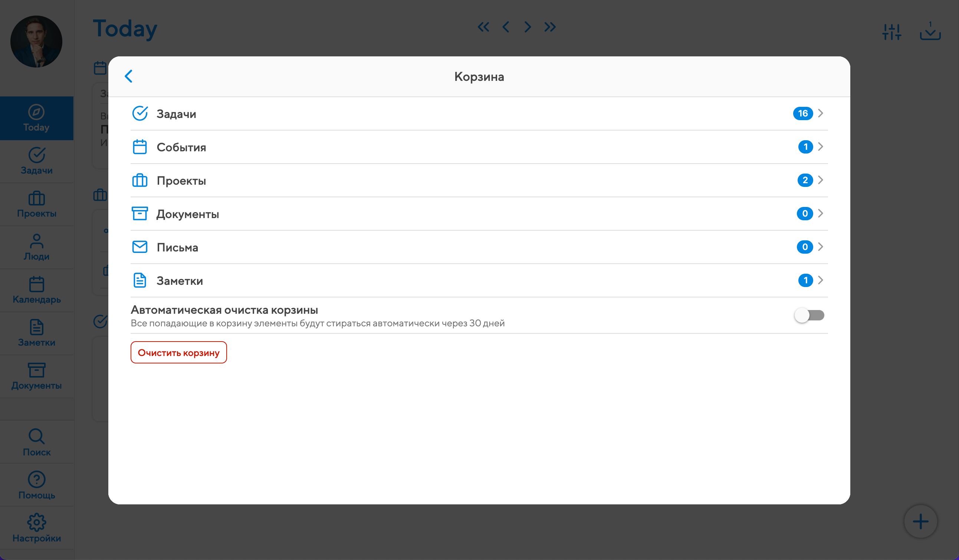Click the user profile avatar photo
Image resolution: width=959 pixels, height=560 pixels.
[36, 42]
